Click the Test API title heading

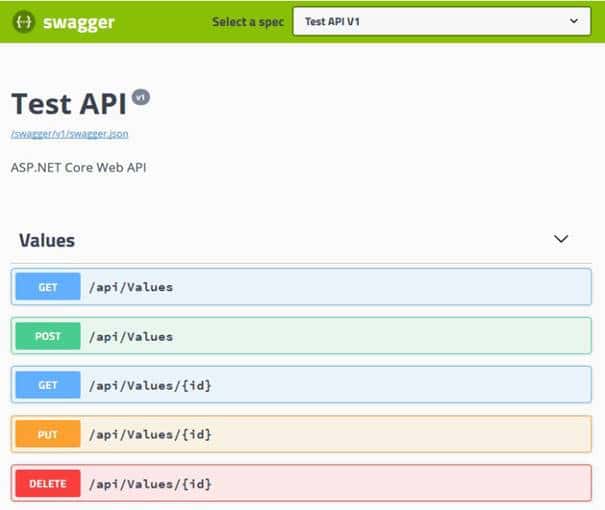tap(69, 104)
